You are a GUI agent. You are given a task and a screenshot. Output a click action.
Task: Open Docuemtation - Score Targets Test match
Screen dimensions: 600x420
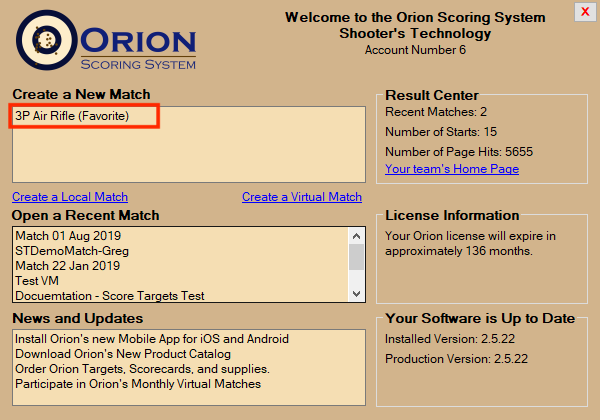109,295
